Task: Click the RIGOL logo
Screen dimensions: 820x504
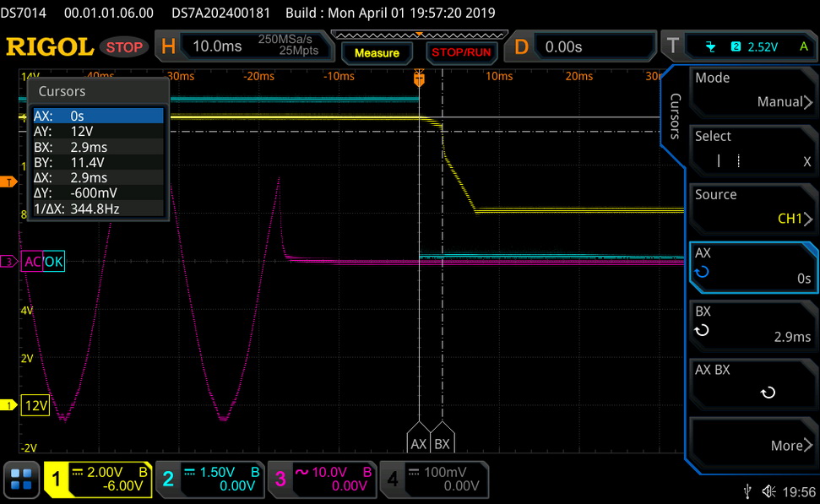Action: (x=50, y=47)
